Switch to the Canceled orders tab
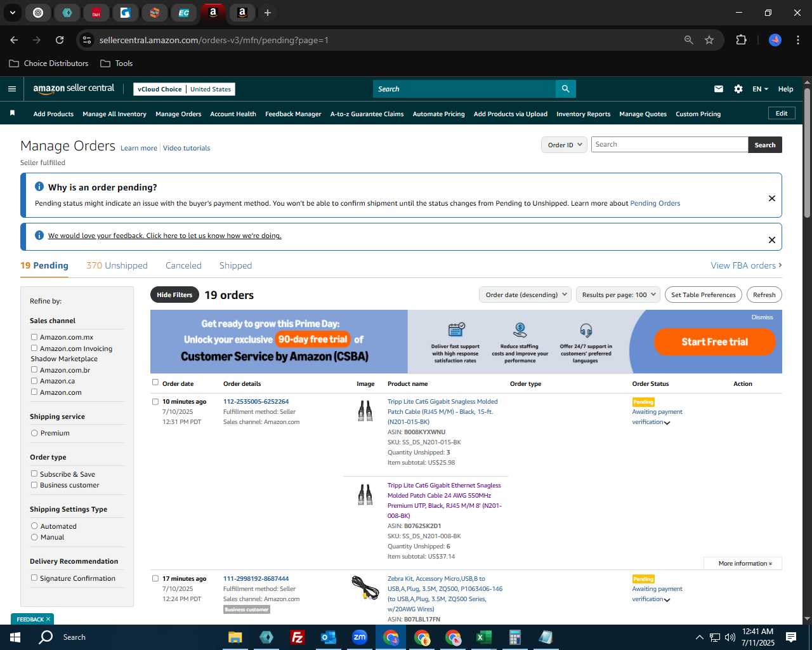812x650 pixels. pyautogui.click(x=183, y=265)
